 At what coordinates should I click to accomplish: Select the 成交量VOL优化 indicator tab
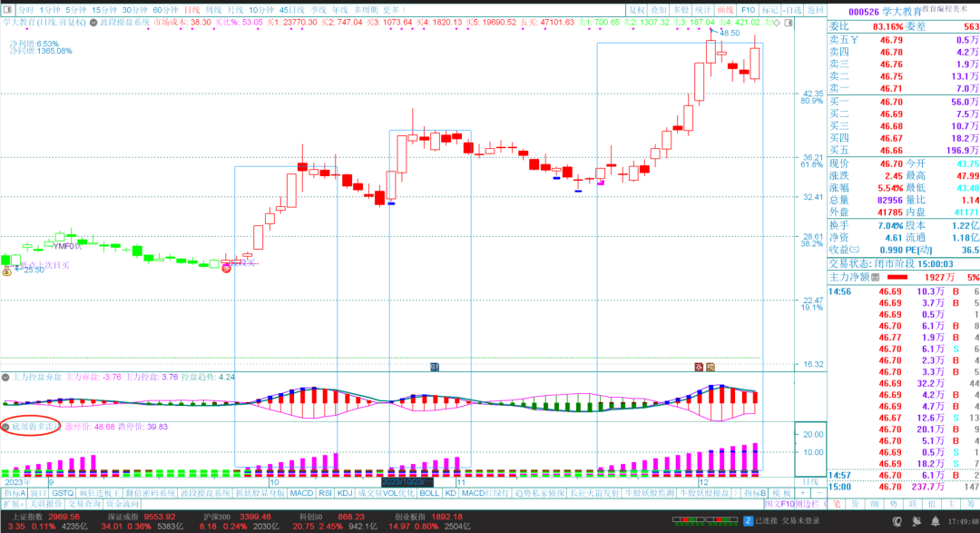coord(386,493)
